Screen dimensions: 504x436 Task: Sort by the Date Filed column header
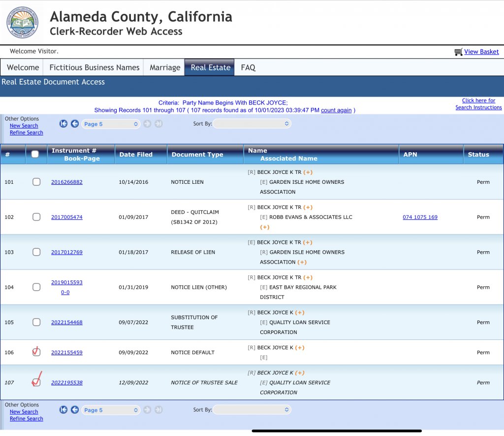(136, 155)
